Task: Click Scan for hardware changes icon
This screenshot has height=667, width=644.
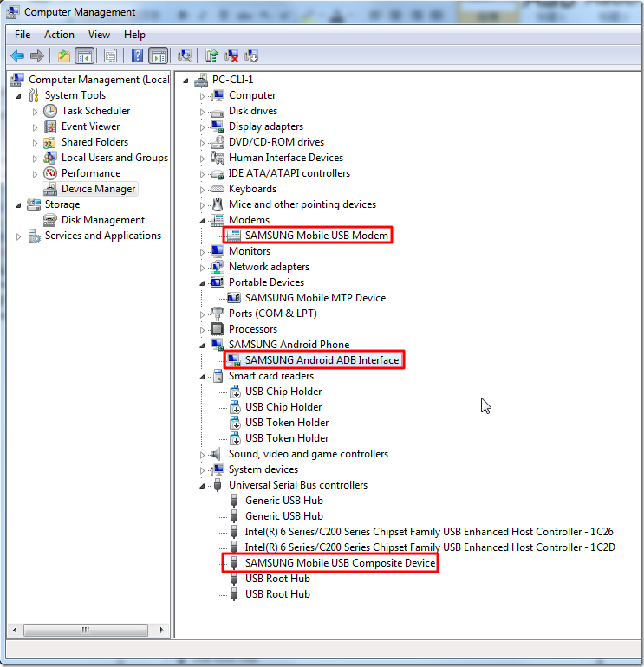Action: tap(185, 55)
